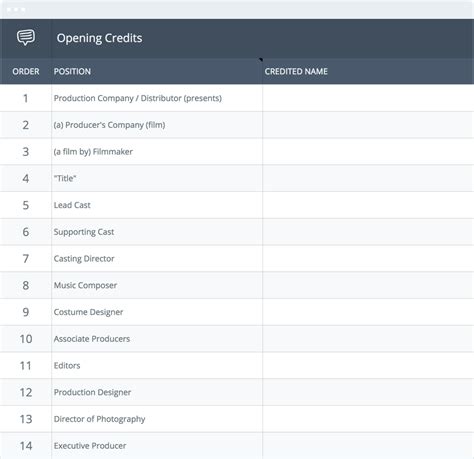Click order number 3
The height and width of the screenshot is (459, 474).
coord(25,152)
